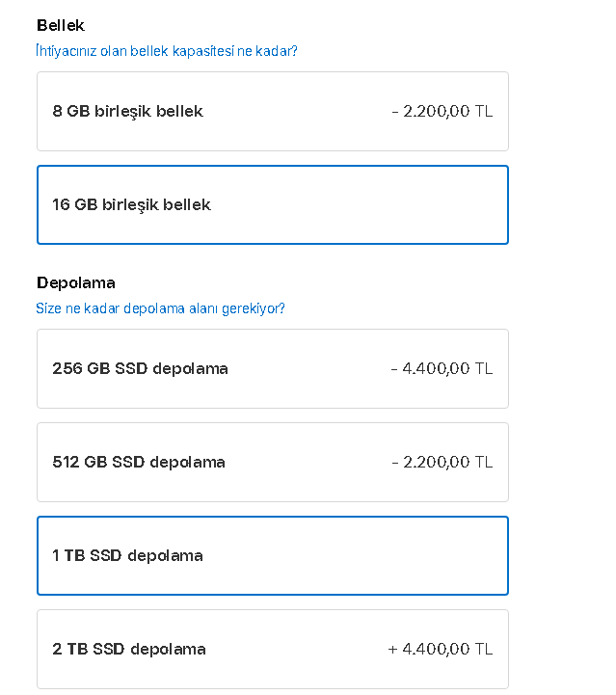
Task: Click the '1 TB SSD depolama' label text
Action: [x=127, y=556]
